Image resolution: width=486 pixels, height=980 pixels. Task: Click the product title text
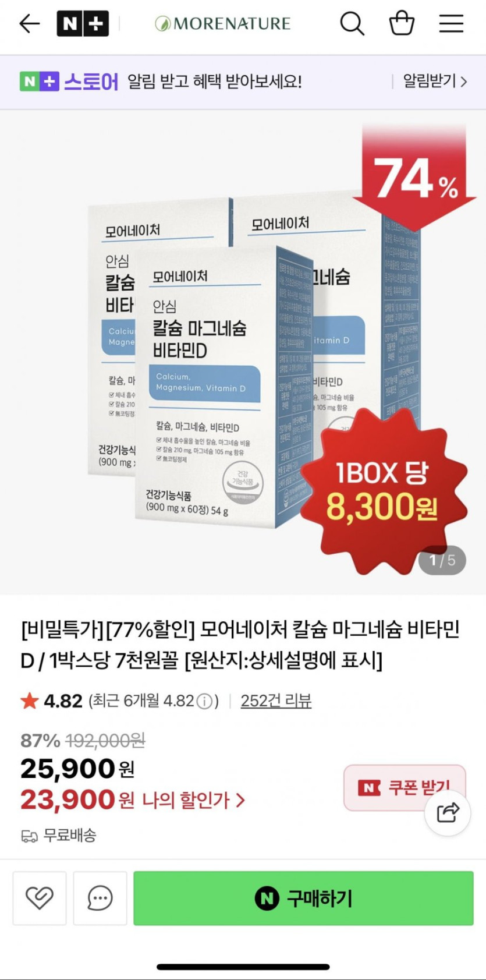[x=240, y=645]
